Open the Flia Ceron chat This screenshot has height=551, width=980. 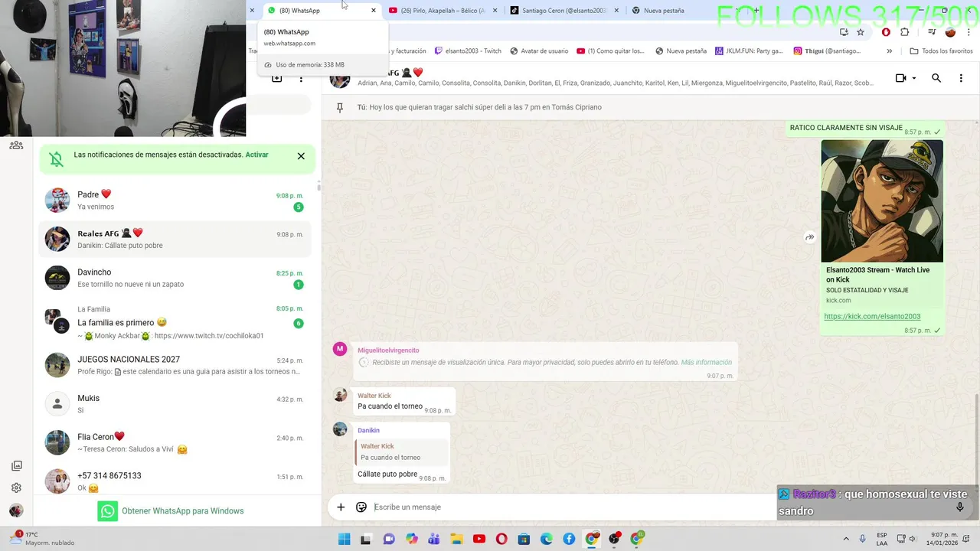click(x=175, y=442)
